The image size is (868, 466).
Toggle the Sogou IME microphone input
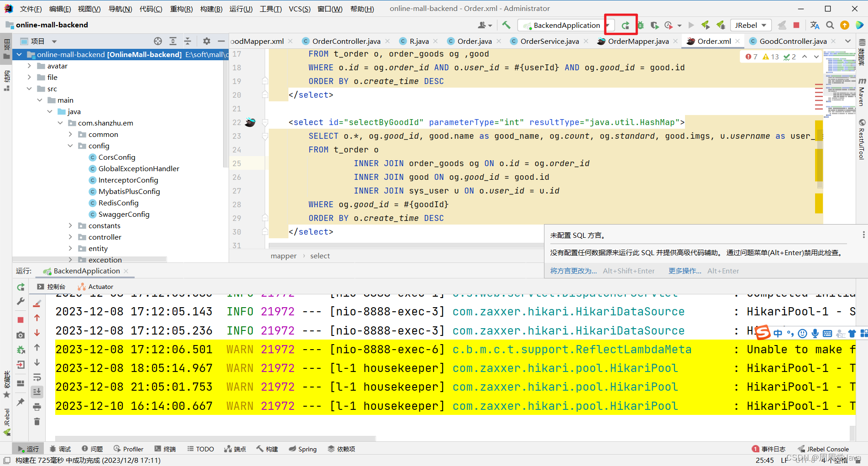[x=815, y=334]
